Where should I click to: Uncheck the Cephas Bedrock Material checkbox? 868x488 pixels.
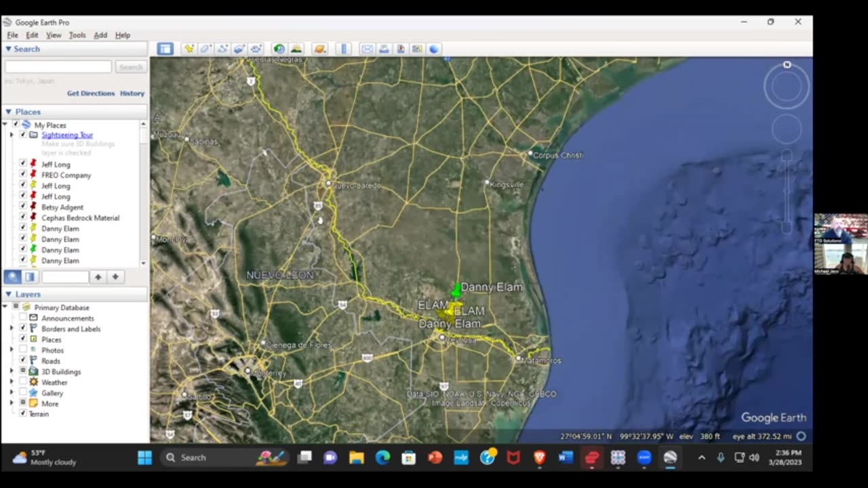(x=22, y=218)
